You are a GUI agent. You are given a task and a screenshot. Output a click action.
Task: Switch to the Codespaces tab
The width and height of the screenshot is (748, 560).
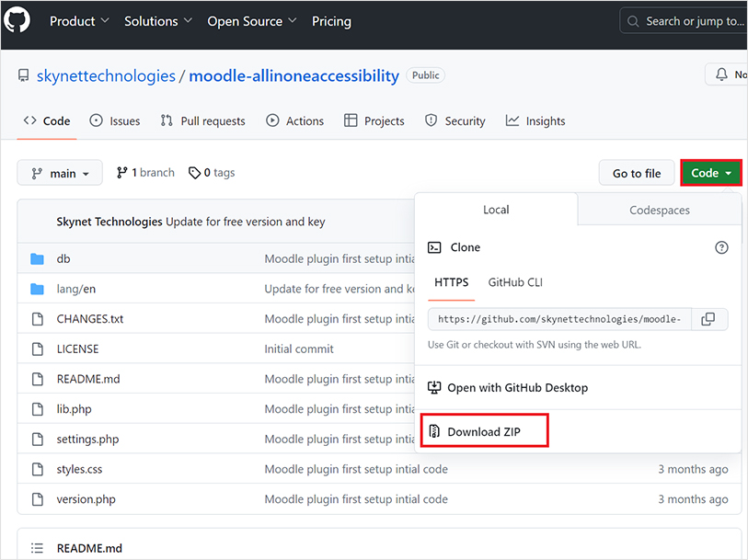click(x=659, y=210)
